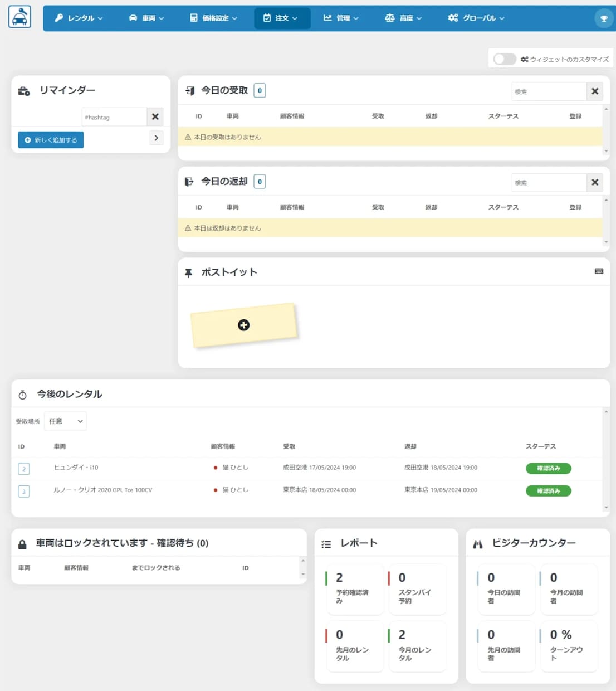The image size is (616, 691).
Task: Clear the 今日の返却 search box
Action: pyautogui.click(x=595, y=182)
